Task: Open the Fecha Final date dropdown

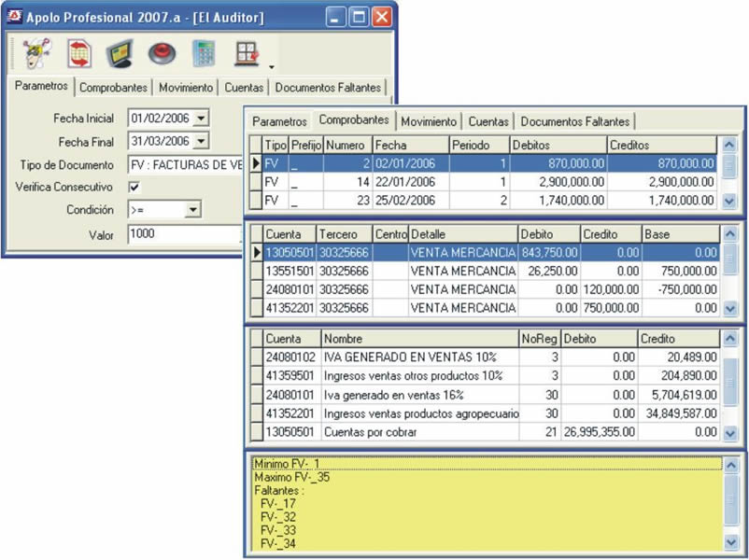Action: [x=202, y=141]
